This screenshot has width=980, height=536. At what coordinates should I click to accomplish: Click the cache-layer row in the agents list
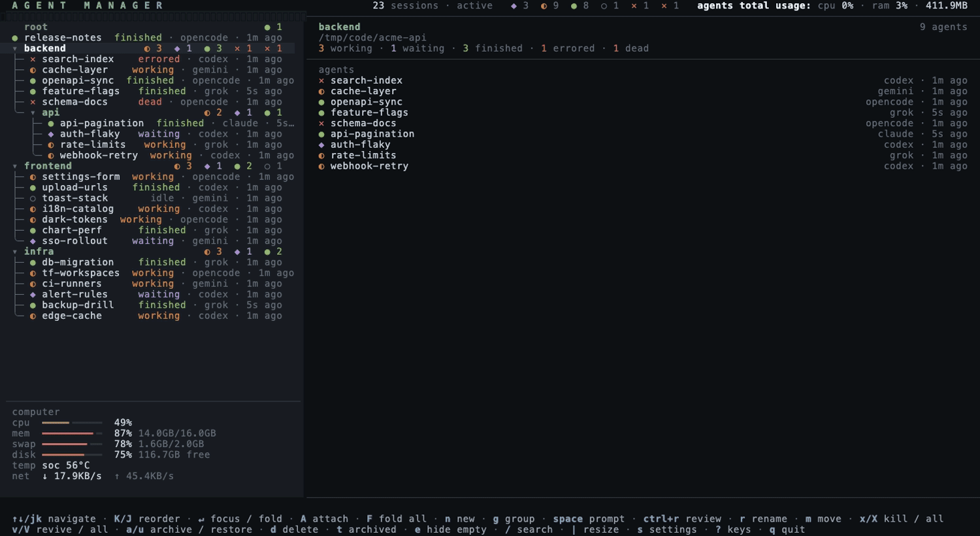point(643,92)
